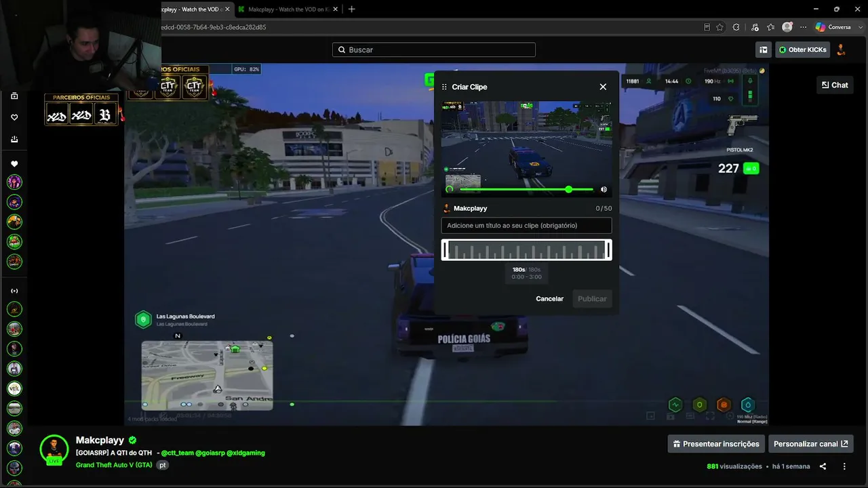The image size is (868, 488).
Task: Open the browser settings and more menu
Action: pos(804,27)
